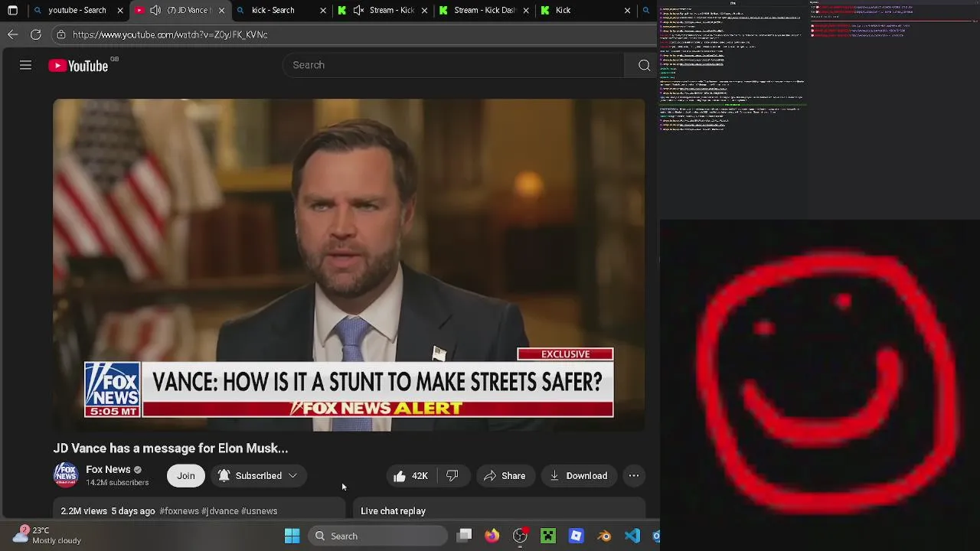Like the video with thumbs up
980x551 pixels.
point(410,476)
